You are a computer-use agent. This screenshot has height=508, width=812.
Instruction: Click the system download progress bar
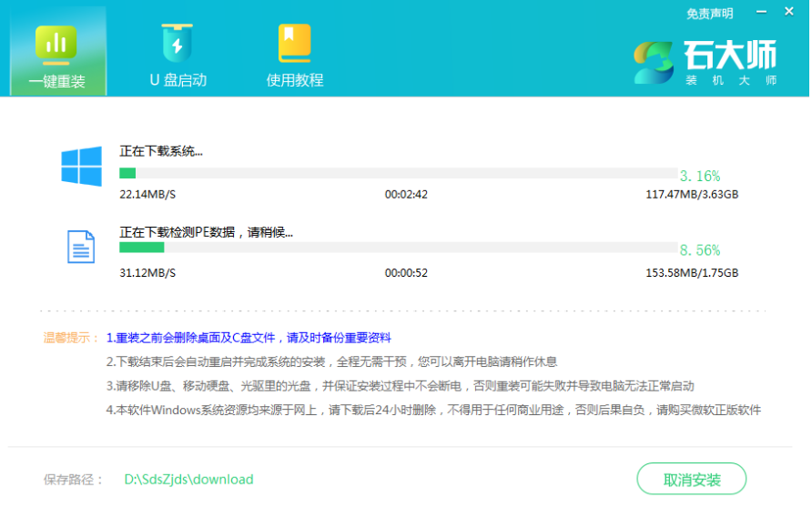pyautogui.click(x=398, y=173)
